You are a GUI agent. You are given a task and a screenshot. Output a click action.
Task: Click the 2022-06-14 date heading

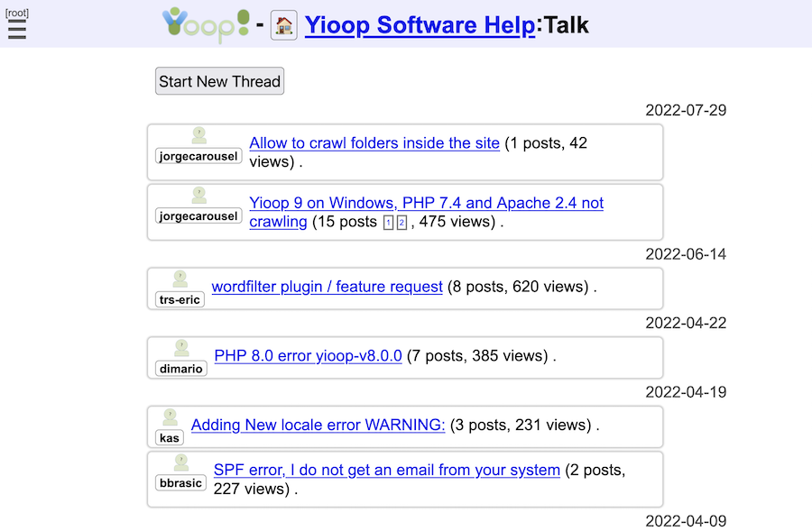pos(686,254)
